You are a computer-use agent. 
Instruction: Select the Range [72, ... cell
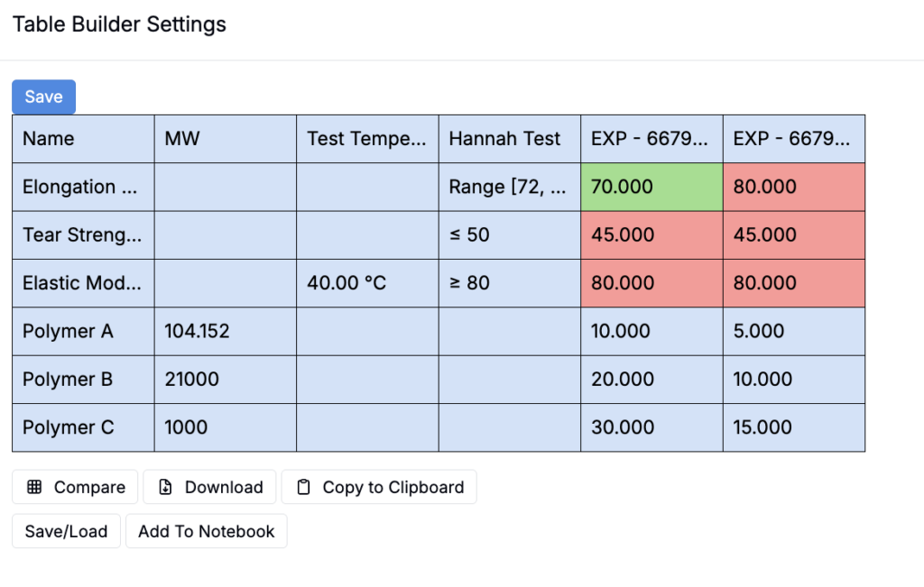[x=510, y=188]
